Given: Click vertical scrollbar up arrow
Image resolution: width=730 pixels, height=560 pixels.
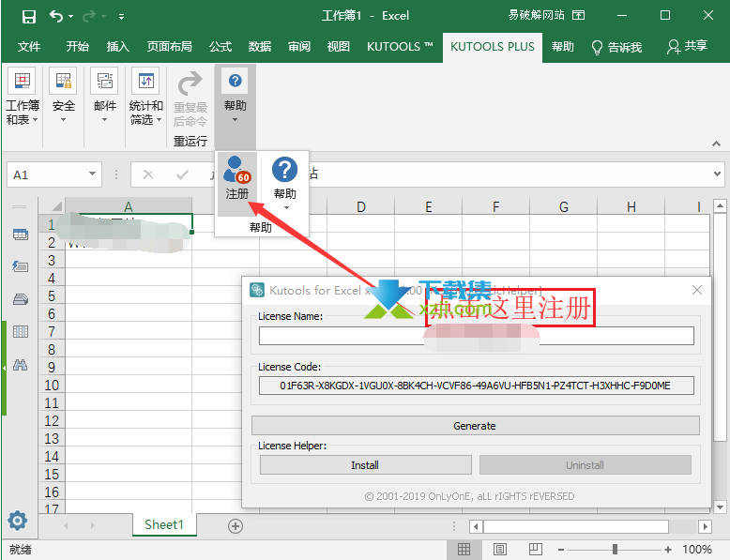Looking at the screenshot, I should 720,205.
